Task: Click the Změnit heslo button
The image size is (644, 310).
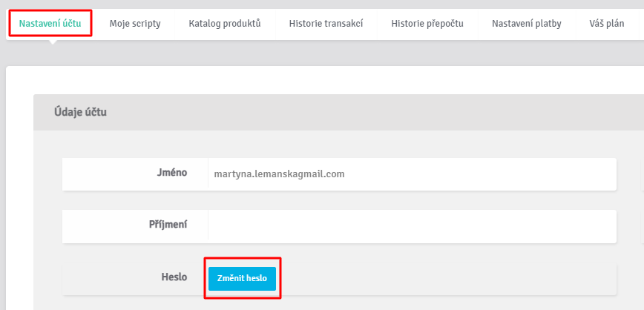Action: tap(242, 278)
